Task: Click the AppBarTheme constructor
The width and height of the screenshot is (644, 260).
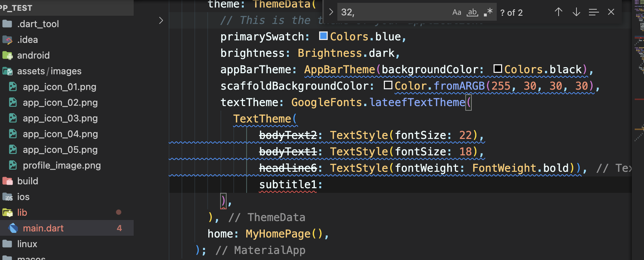Action: click(x=340, y=70)
